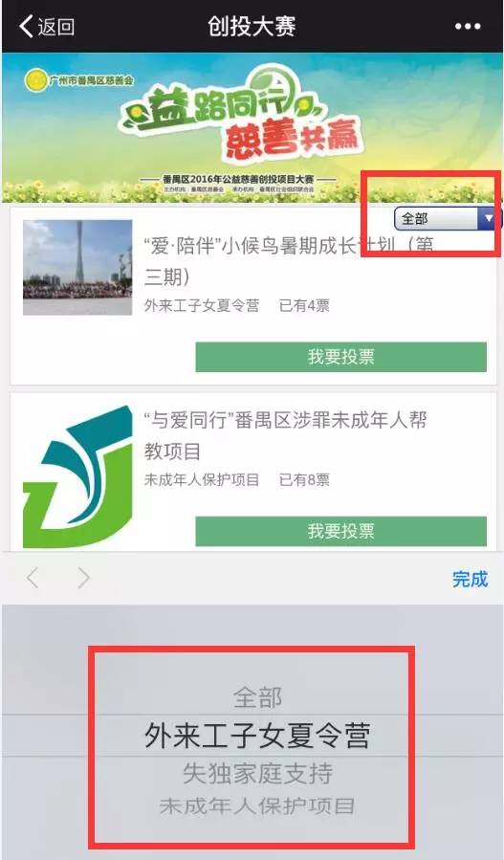Choose 外来工子女夏令营 in the picker
Screen dimensions: 504x860
257,736
